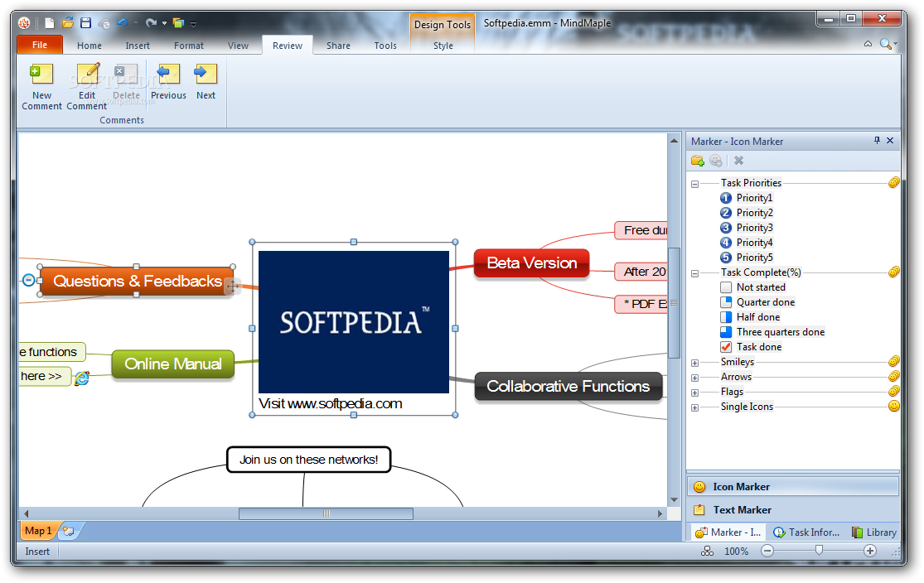Click the fit map icon in status bar
The width and height of the screenshot is (924, 583).
point(707,552)
